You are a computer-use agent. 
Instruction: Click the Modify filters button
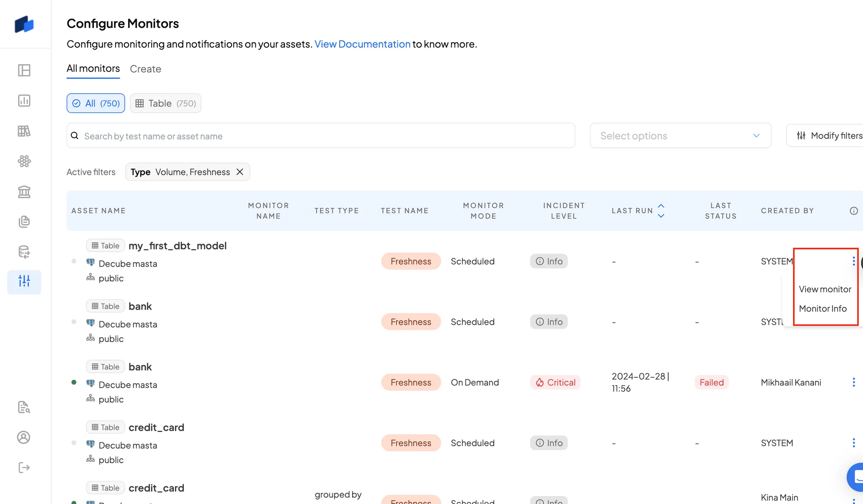[x=829, y=136]
